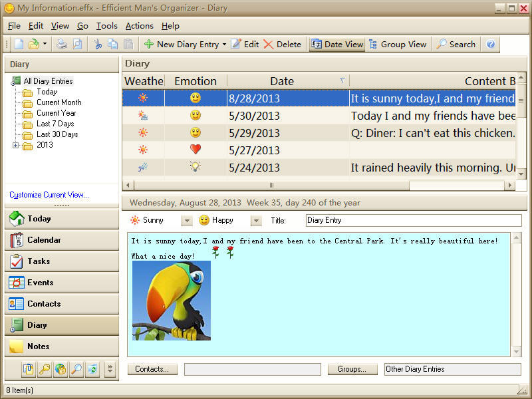Click the Search toolbar button
The image size is (532, 399).
pos(456,44)
